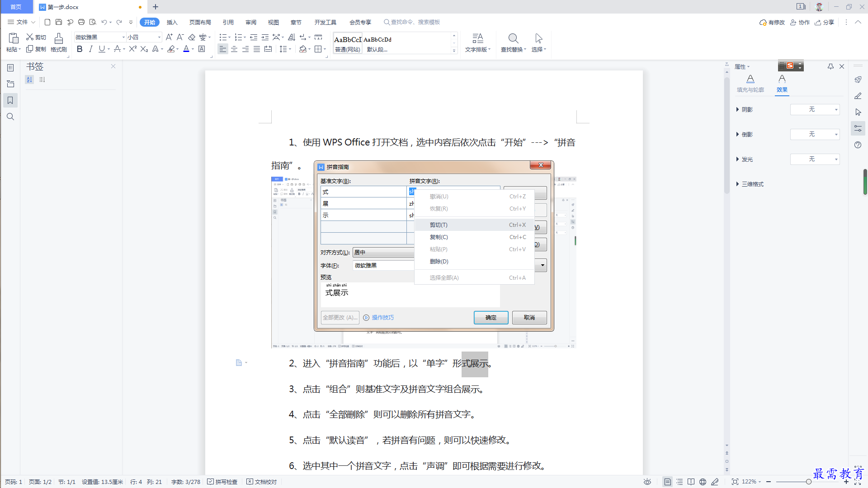Screen dimensions: 868x488
Task: Click the font color A swatch
Action: coord(186,49)
